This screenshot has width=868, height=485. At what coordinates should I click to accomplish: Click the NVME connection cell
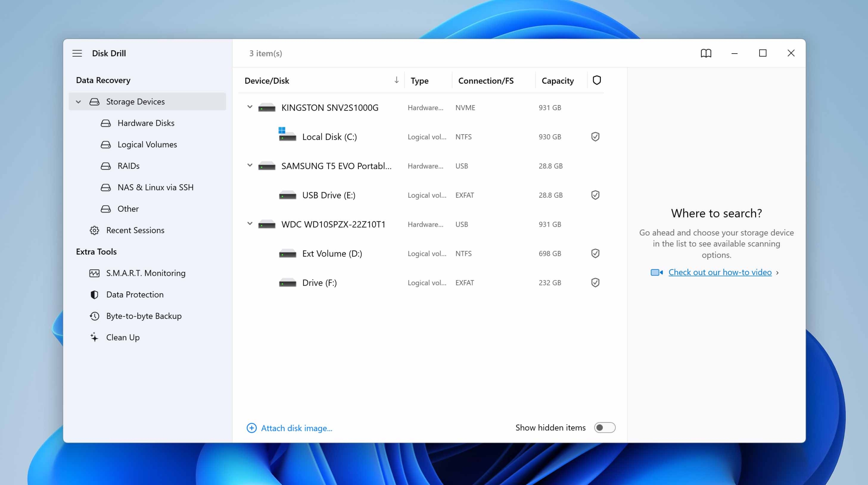[465, 108]
